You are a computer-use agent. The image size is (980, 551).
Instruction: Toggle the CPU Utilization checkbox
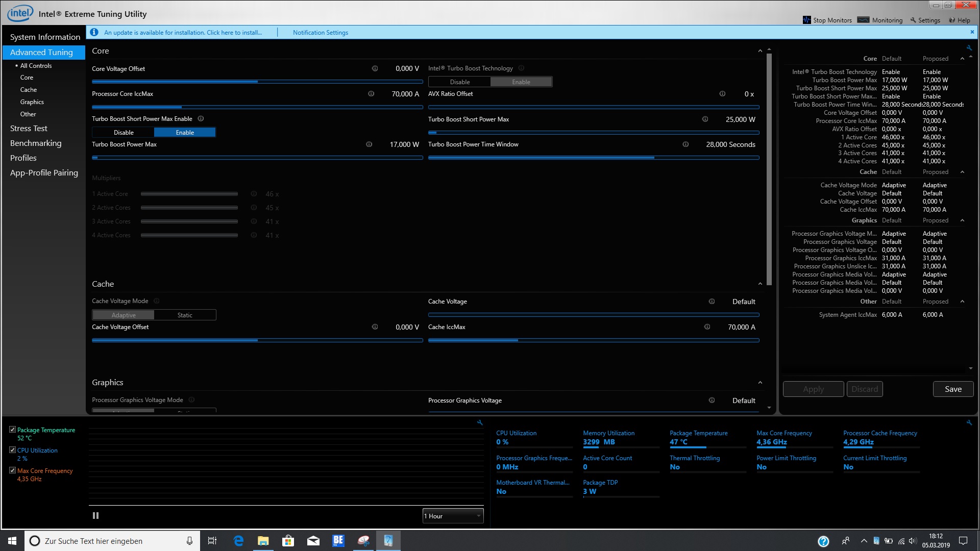pyautogui.click(x=12, y=450)
